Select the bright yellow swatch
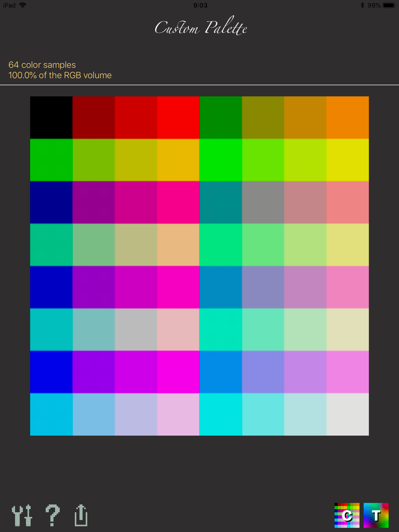Viewport: 399px width, 532px height. 348,160
